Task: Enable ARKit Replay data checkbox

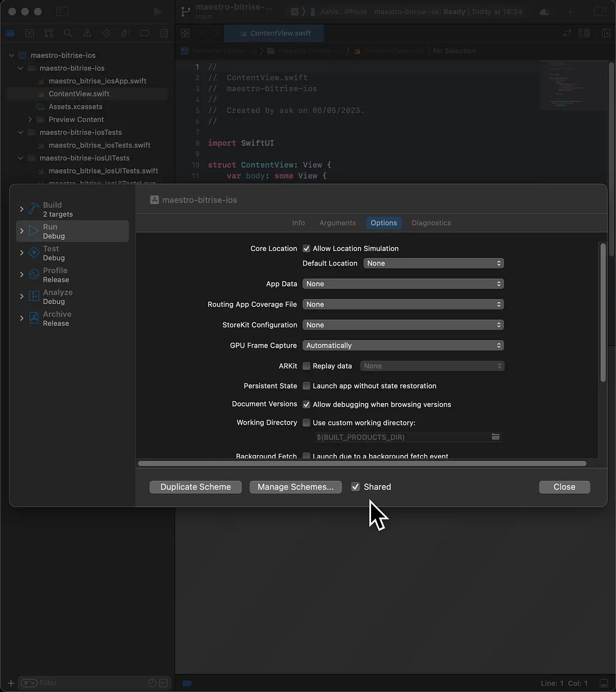Action: [x=307, y=366]
